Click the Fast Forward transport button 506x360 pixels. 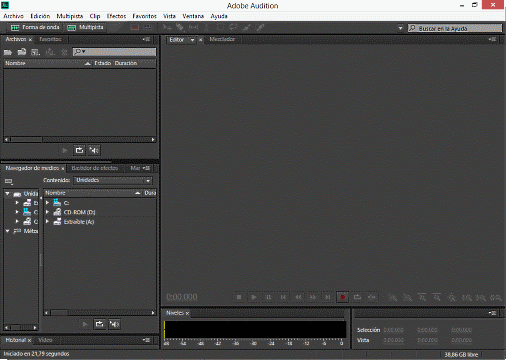313,297
